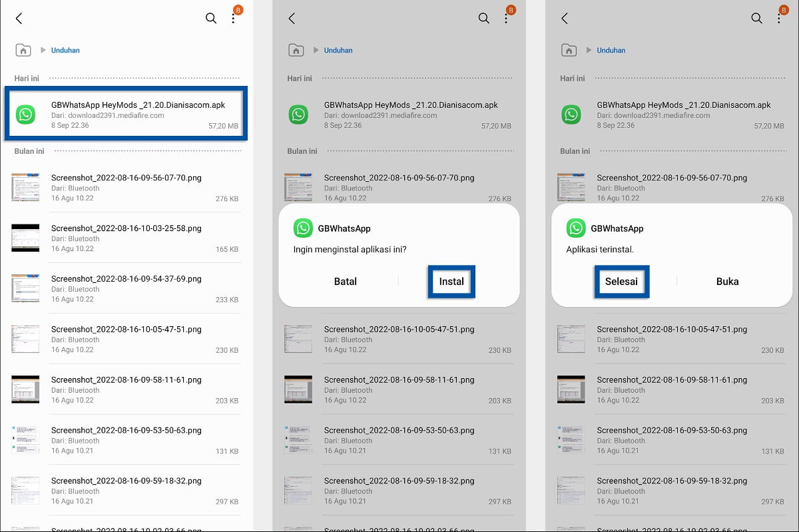This screenshot has height=532, width=799.
Task: Open the three-dot overflow menu
Action: pos(234,19)
